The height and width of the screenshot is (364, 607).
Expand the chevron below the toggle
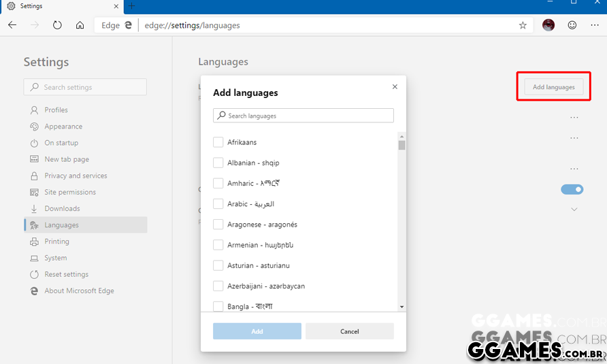pos(574,210)
